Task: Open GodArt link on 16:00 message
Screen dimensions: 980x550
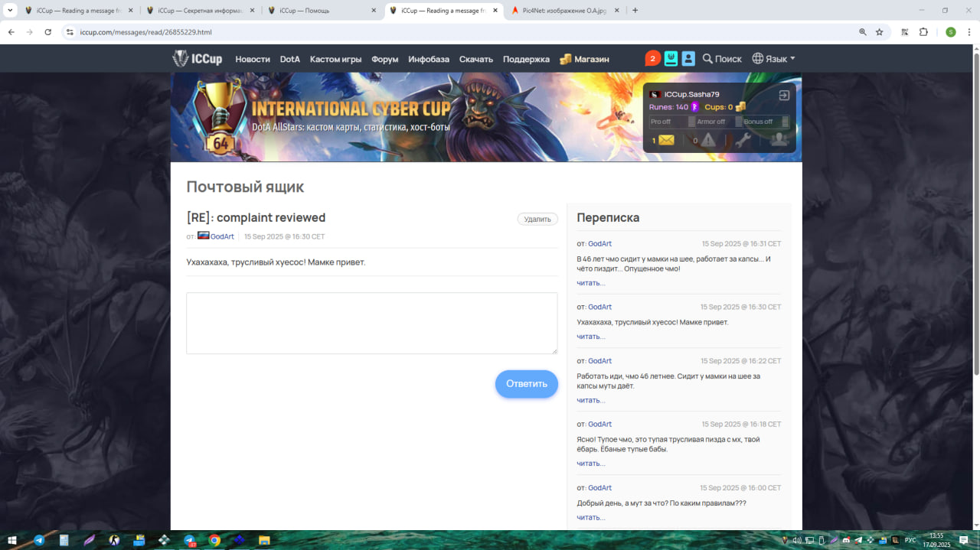Action: pos(599,488)
